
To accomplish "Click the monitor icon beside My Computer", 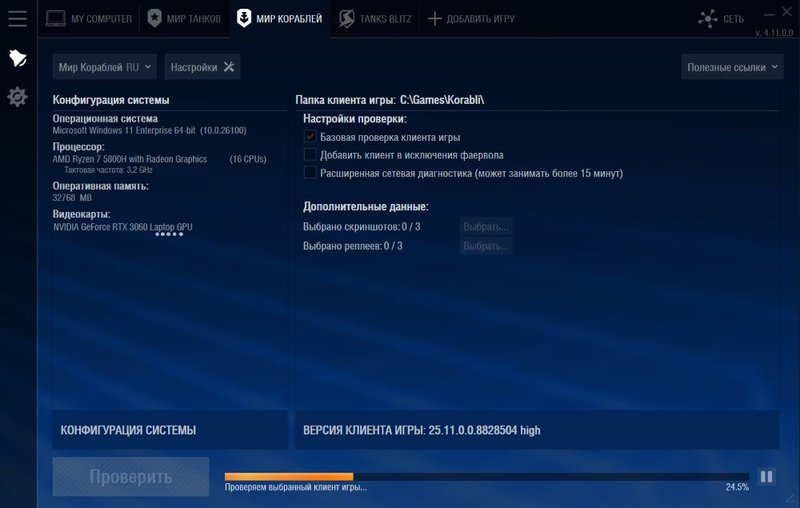I will (56, 18).
